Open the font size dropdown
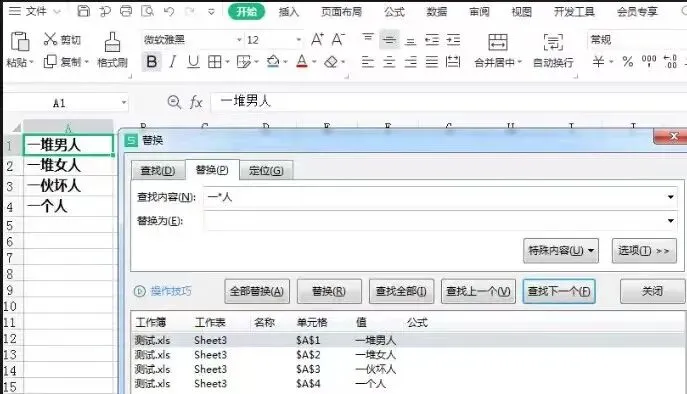687x394 pixels. click(x=298, y=40)
